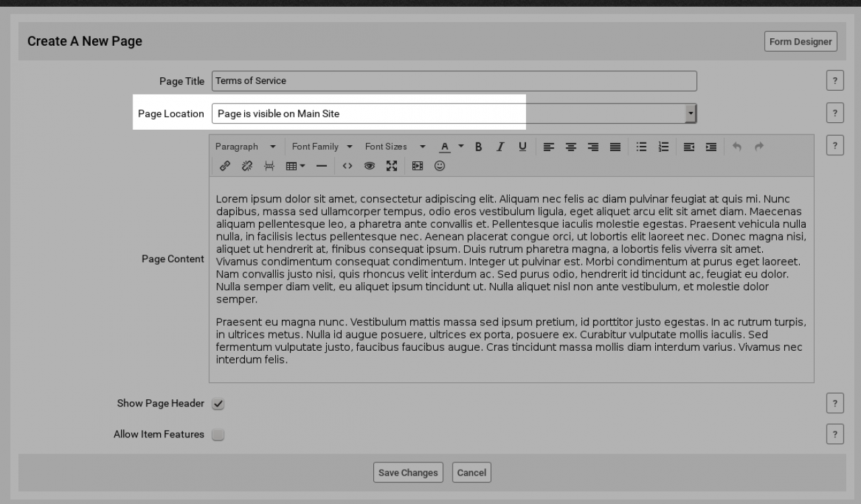Insert a horizontal line
Image resolution: width=861 pixels, height=504 pixels.
[x=322, y=165]
